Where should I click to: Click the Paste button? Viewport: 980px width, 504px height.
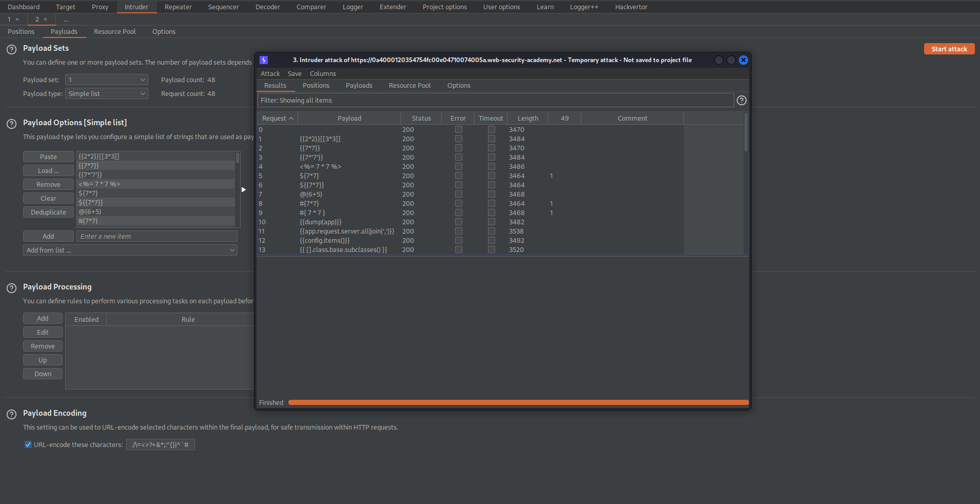click(49, 157)
